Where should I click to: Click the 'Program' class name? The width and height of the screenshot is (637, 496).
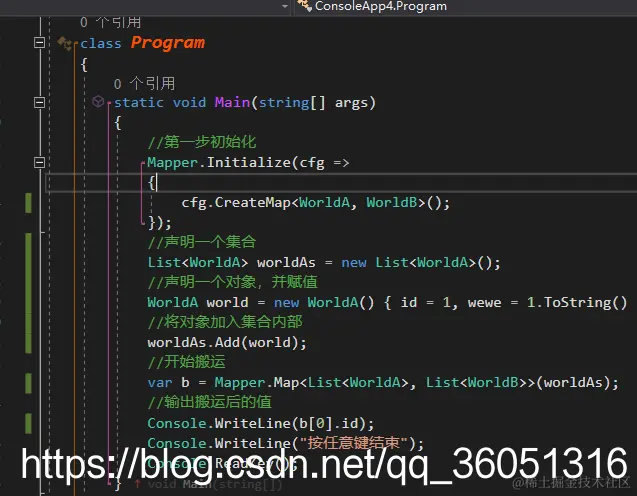(x=168, y=42)
